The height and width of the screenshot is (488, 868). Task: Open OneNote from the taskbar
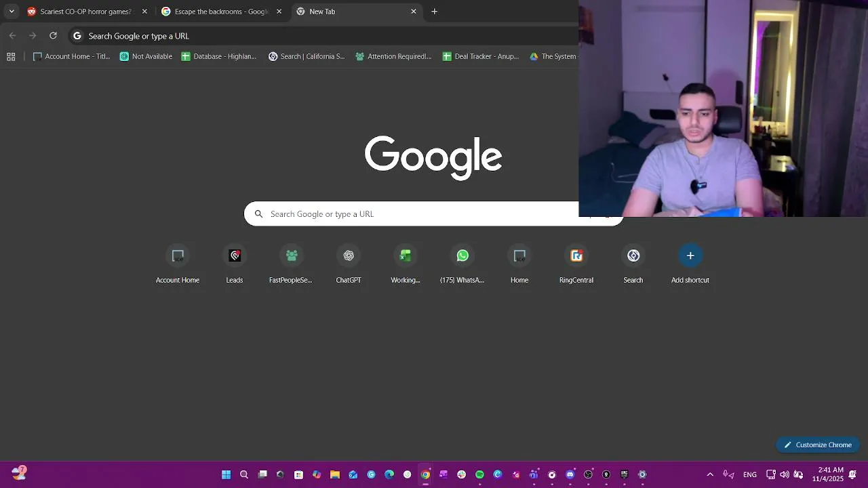click(443, 474)
